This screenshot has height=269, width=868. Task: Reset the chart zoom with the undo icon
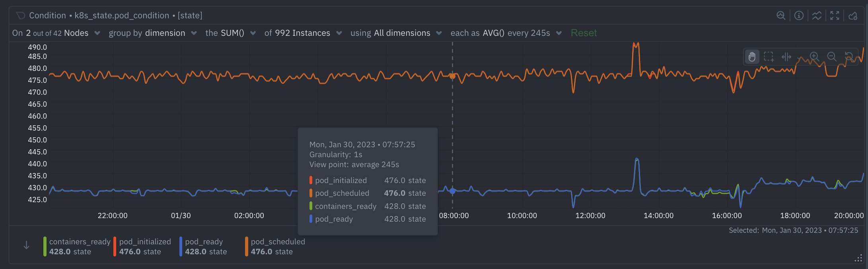pyautogui.click(x=849, y=57)
